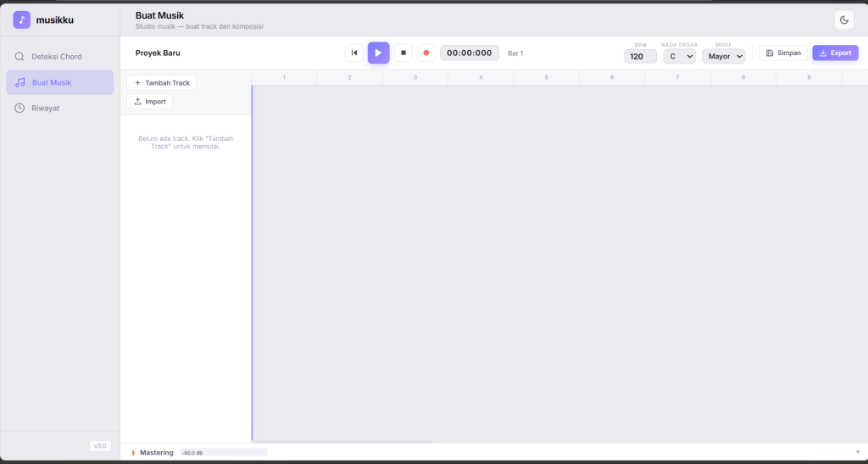The image size is (868, 464).
Task: Open the Riwayat history page
Action: [45, 108]
